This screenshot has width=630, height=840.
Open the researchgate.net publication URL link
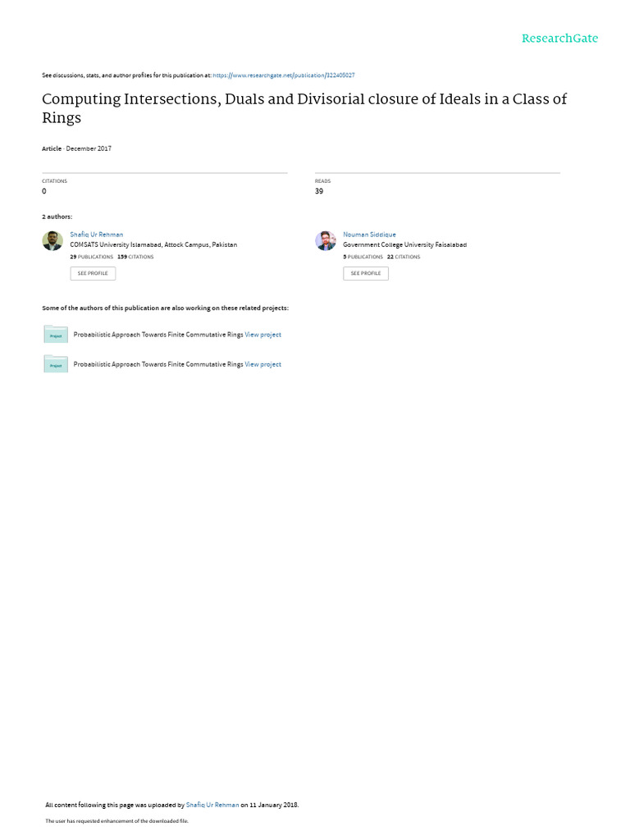[x=283, y=75]
